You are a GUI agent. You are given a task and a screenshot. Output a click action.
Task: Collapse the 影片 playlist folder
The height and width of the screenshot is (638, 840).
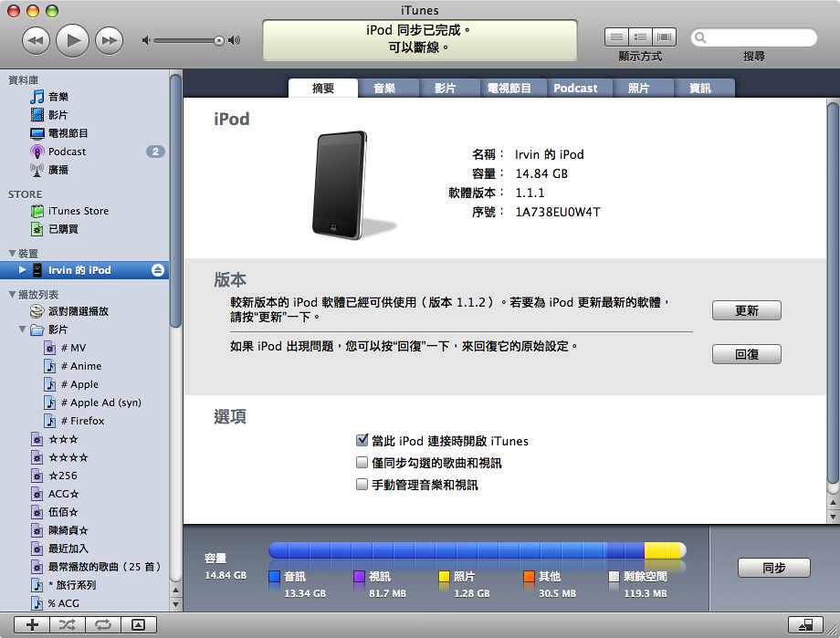tap(23, 329)
